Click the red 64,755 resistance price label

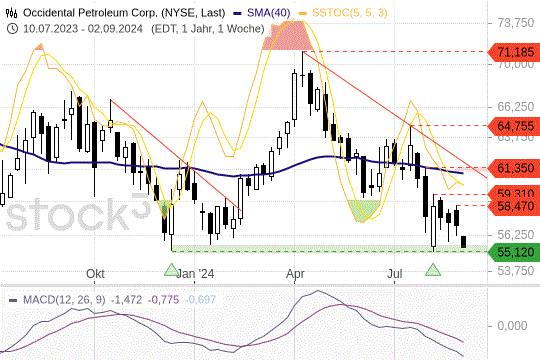pyautogui.click(x=514, y=126)
